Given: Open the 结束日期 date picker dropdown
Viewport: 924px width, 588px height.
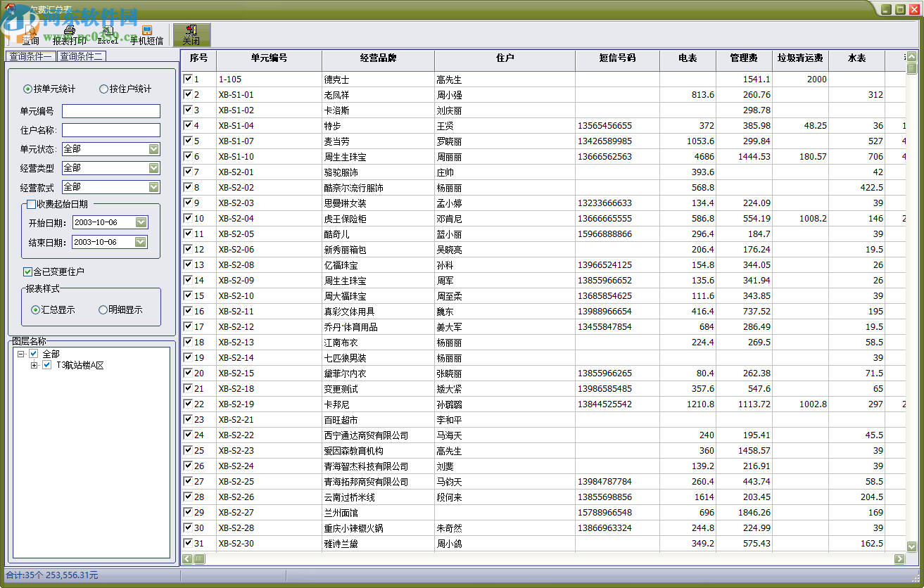Looking at the screenshot, I should [141, 242].
